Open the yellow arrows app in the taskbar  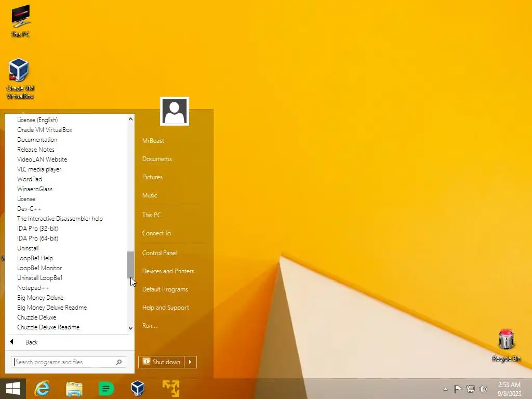[x=170, y=389]
